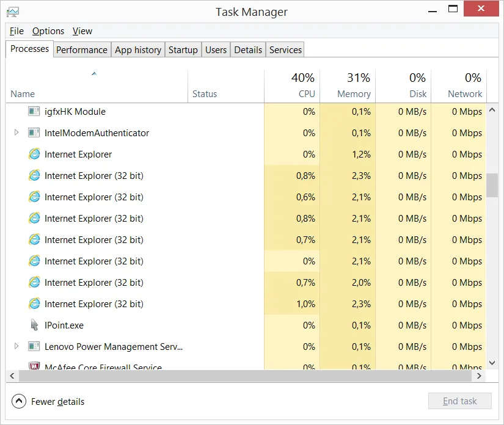Sort processes by Network column

coord(459,86)
